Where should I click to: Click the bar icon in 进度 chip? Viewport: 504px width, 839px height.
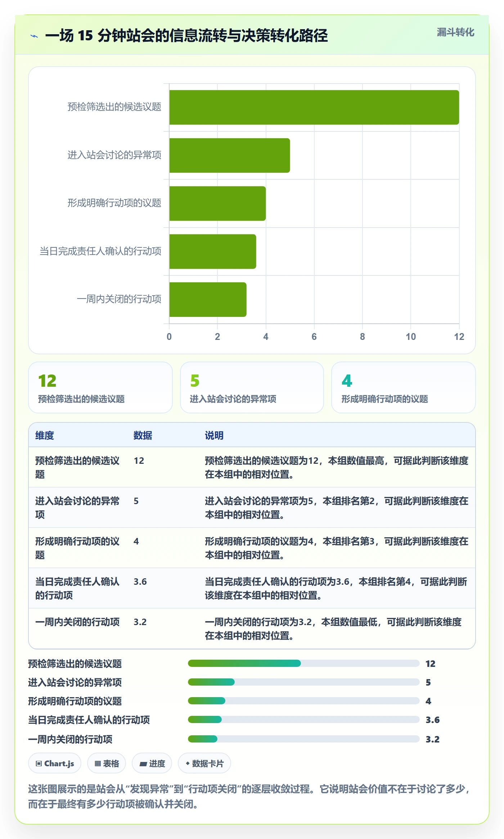[x=143, y=764]
